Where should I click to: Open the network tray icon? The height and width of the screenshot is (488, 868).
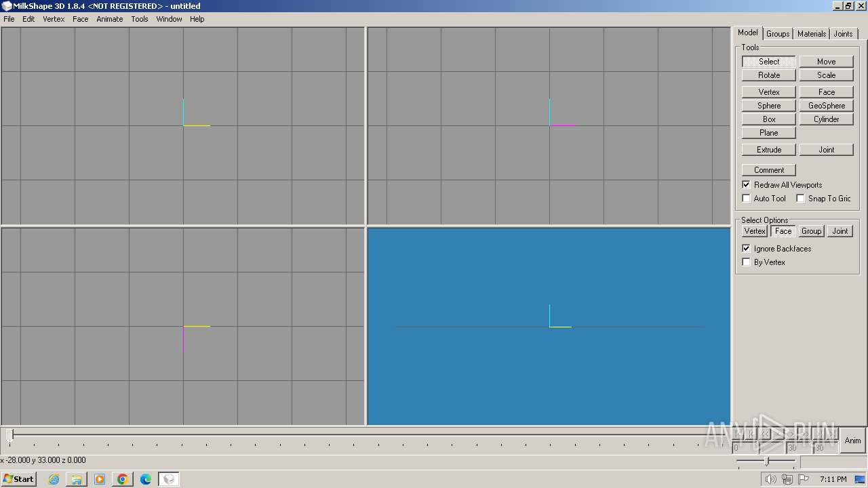point(787,479)
